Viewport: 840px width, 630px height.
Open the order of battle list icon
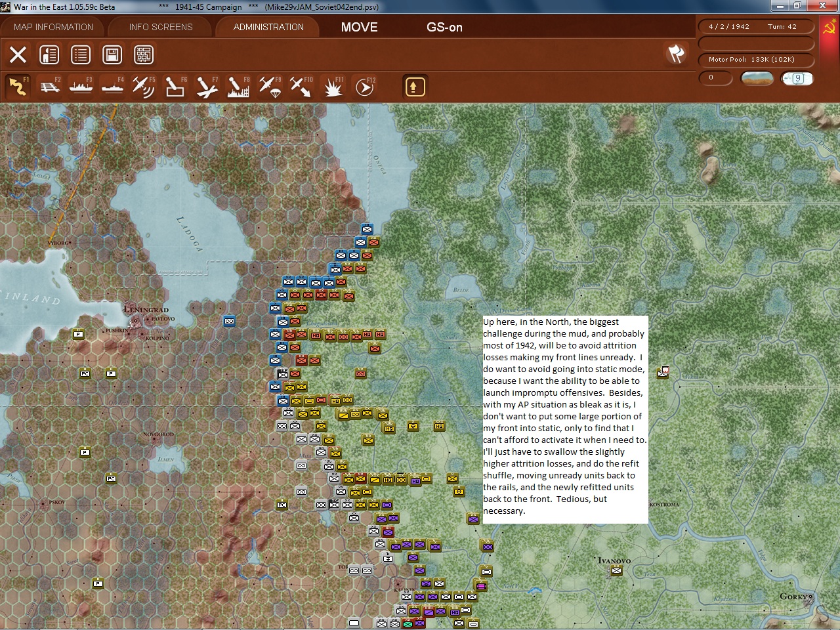(81, 54)
